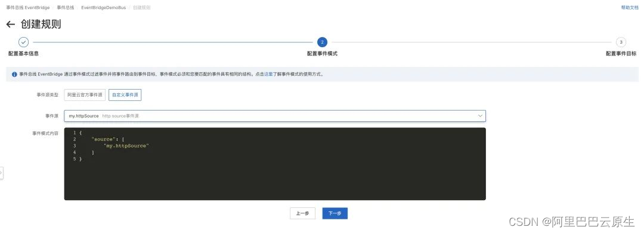Click inside the event pattern code editor
644x233 pixels.
pyautogui.click(x=275, y=164)
